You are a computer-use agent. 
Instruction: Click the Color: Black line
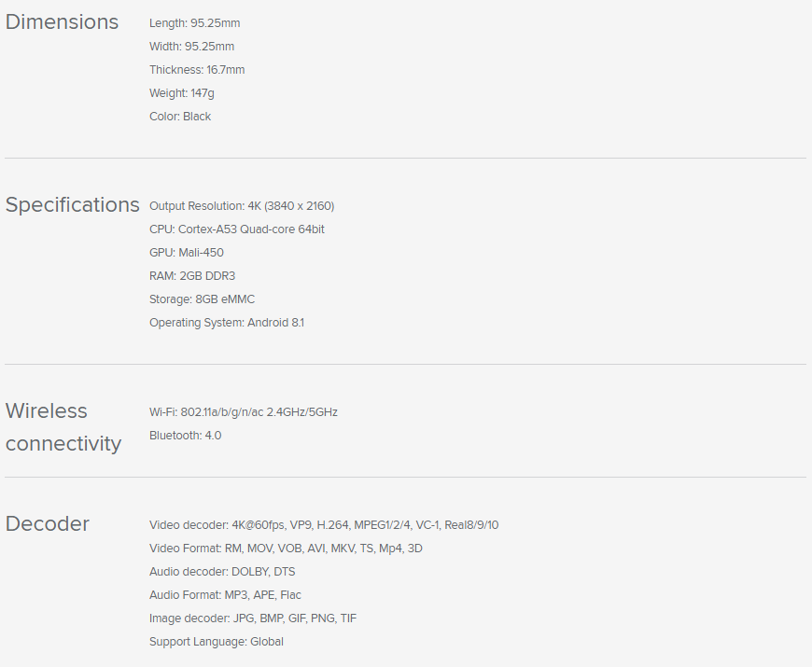click(180, 117)
